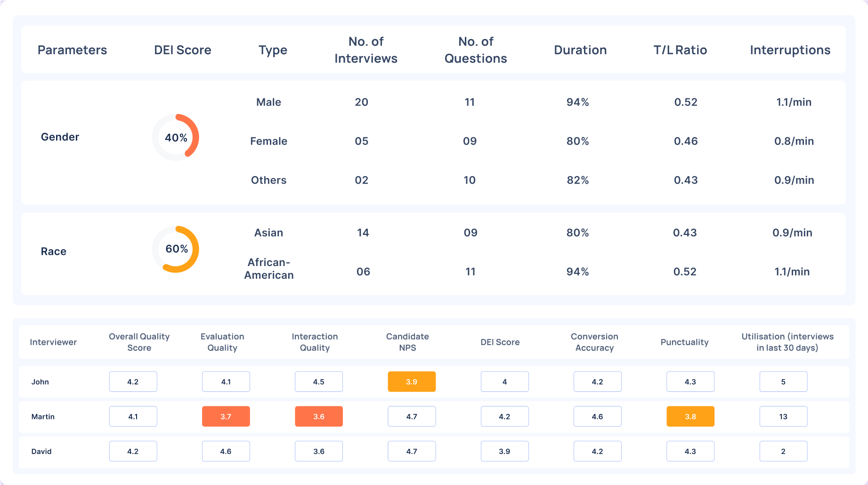
Task: Click Martin's orange Punctuality 3.8 cell
Action: pos(690,417)
